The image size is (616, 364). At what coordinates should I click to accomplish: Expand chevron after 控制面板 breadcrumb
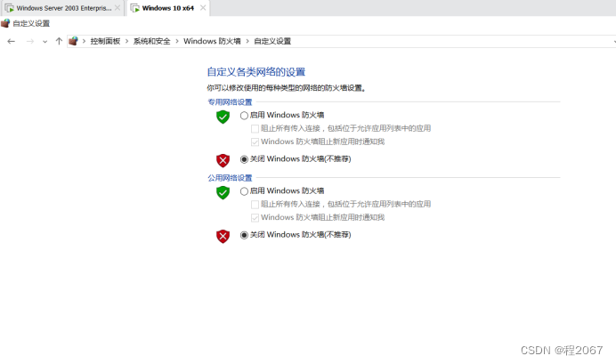[x=126, y=41]
